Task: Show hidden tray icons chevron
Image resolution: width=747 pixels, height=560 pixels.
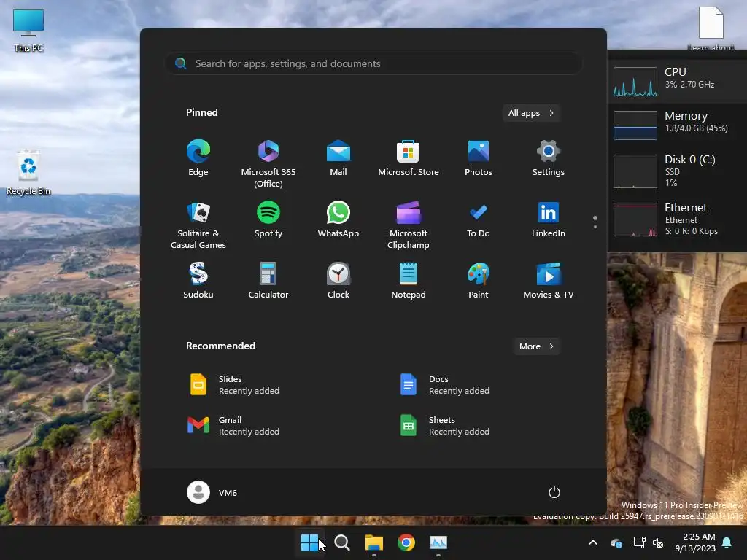Action: point(593,542)
